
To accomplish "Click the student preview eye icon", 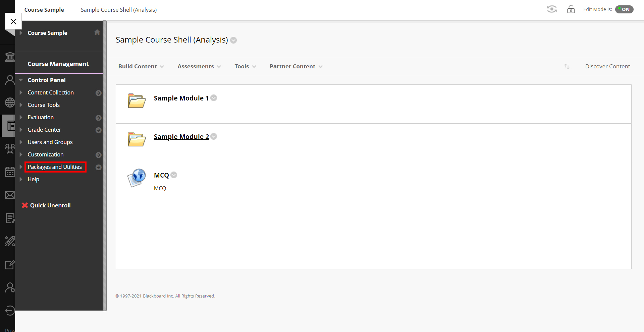I will pyautogui.click(x=551, y=9).
